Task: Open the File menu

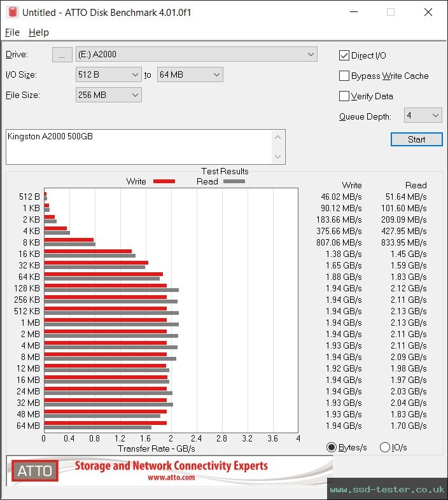Action: 13,32
